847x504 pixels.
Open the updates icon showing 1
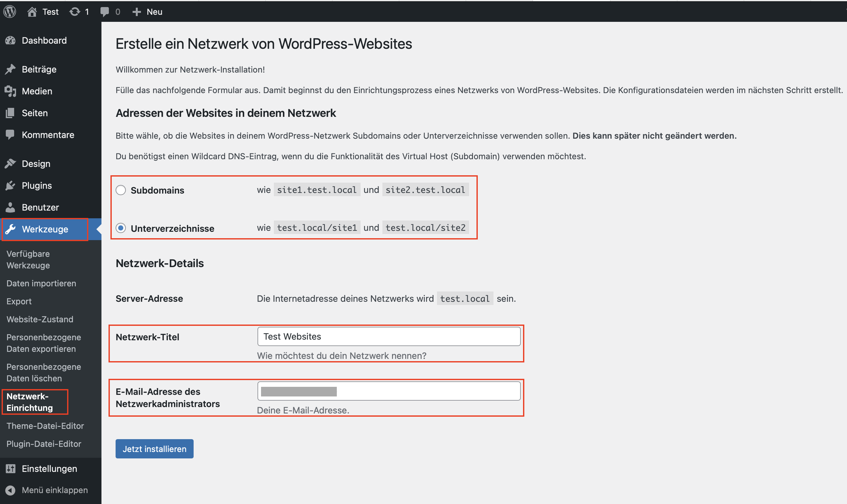tap(75, 12)
